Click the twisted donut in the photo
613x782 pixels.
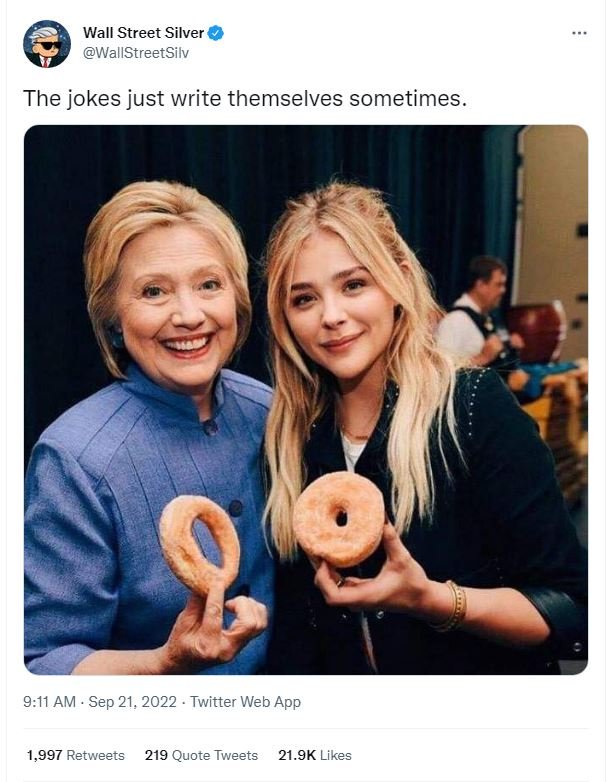click(x=200, y=546)
